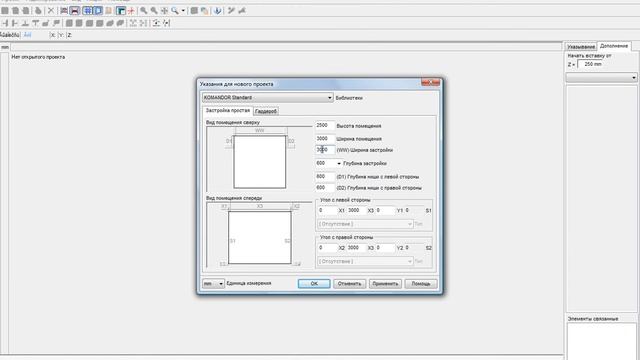Click the (WW) Ширина застройки input field
The image size is (640, 360).
click(325, 150)
